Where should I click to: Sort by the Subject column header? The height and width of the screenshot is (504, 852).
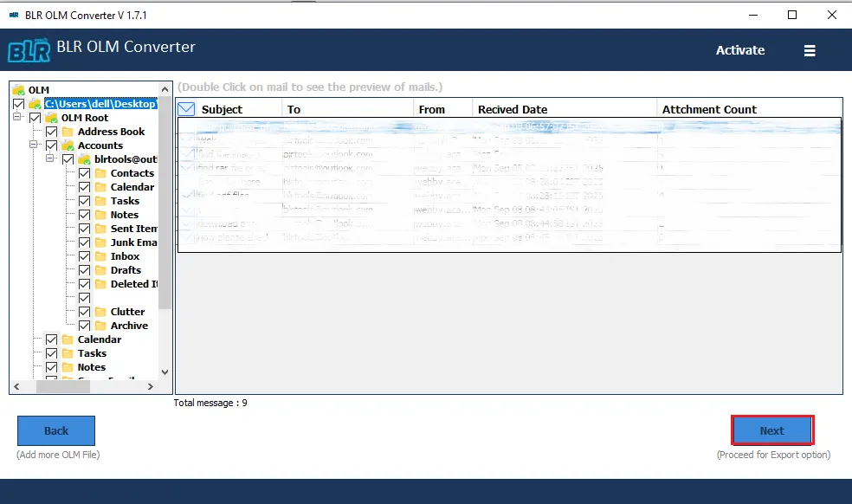[222, 109]
